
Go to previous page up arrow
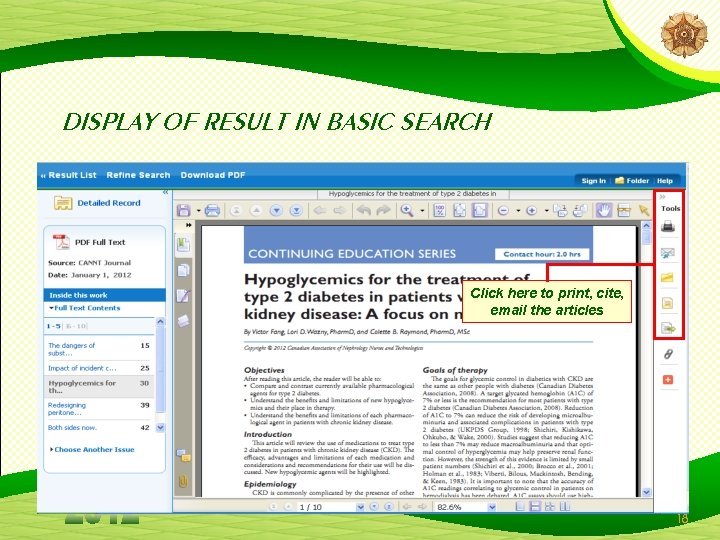(256, 211)
